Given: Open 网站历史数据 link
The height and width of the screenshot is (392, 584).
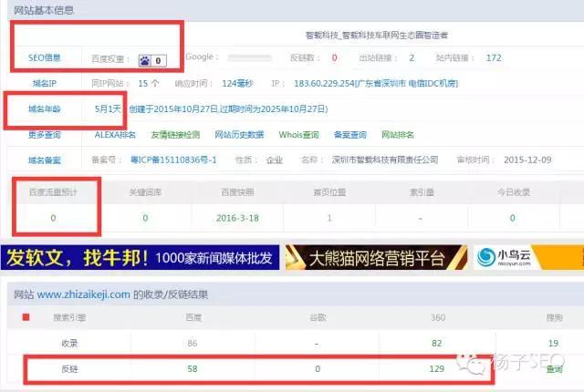Looking at the screenshot, I should coord(239,134).
